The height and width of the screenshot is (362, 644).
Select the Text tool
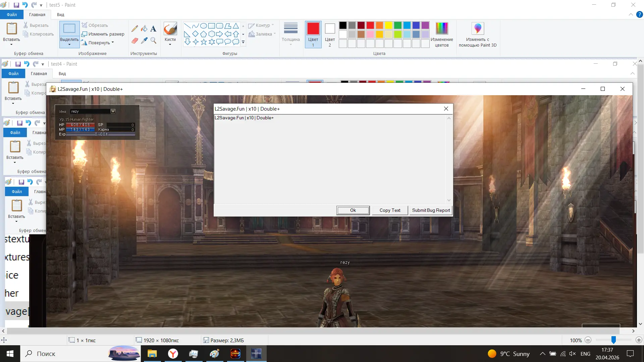coord(153,29)
